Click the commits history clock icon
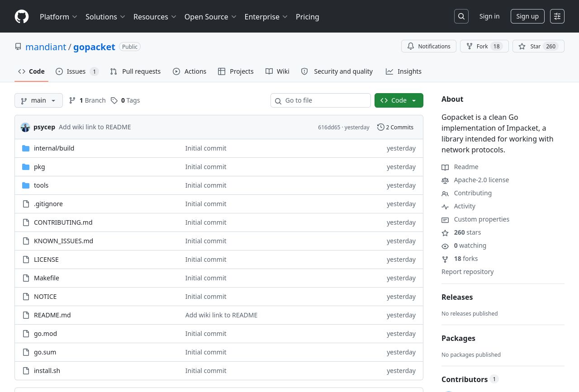The height and width of the screenshot is (392, 579). pyautogui.click(x=380, y=127)
